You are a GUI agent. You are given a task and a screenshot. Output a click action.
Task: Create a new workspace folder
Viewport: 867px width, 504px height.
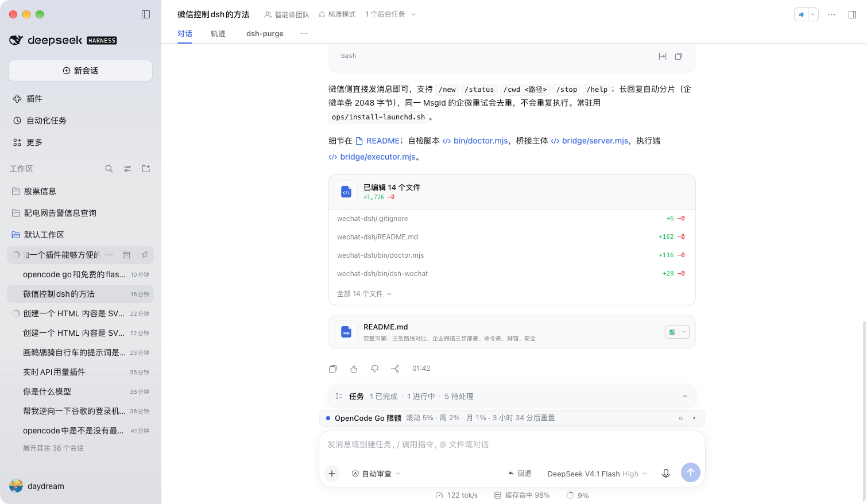click(x=146, y=169)
